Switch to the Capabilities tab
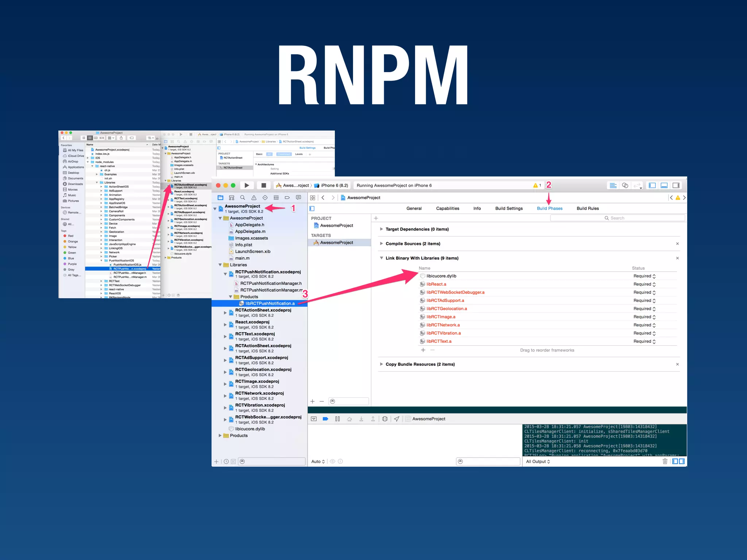This screenshot has width=747, height=560. (x=448, y=209)
